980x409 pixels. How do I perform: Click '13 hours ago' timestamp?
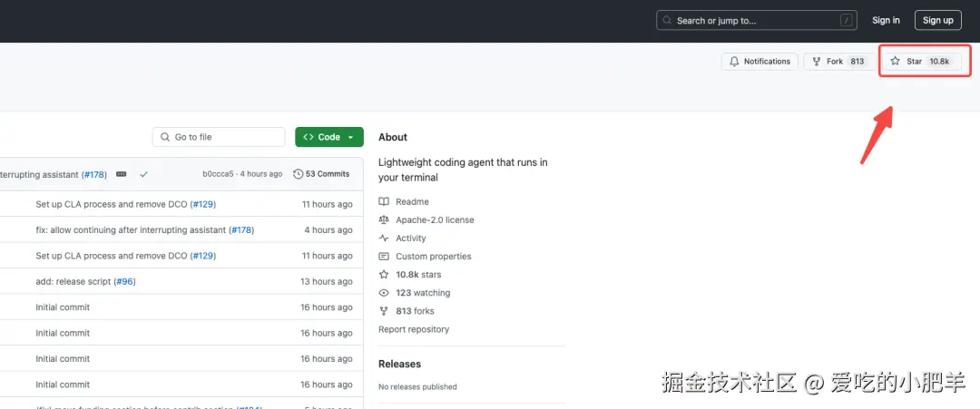click(x=327, y=282)
